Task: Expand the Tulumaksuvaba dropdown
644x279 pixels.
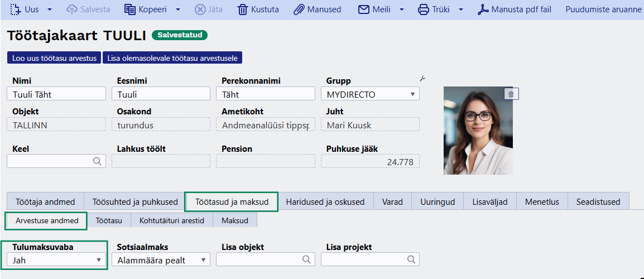Action: [x=56, y=259]
